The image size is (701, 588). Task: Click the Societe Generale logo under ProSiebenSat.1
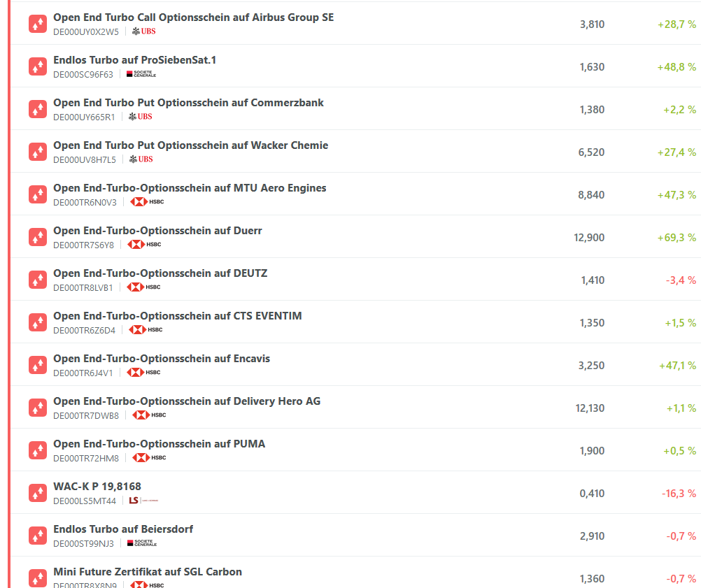[141, 74]
